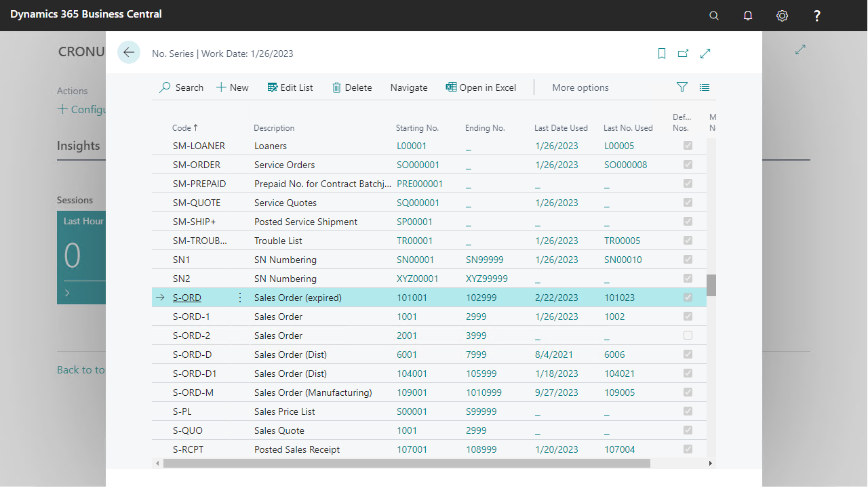Screen dimensions: 868x488
Task: Open the Description column header menu
Action: 274,127
